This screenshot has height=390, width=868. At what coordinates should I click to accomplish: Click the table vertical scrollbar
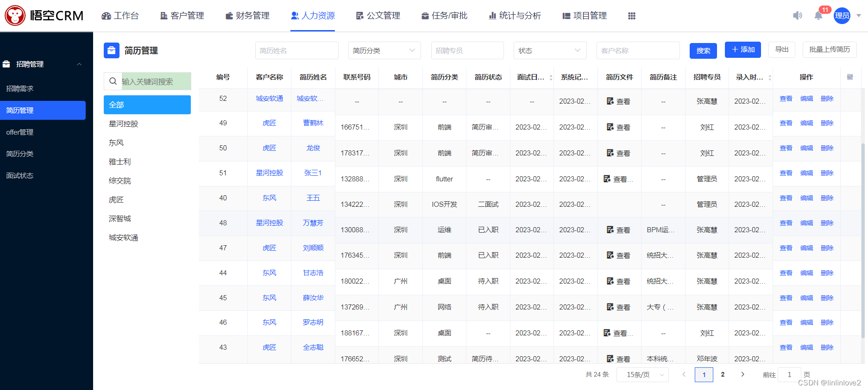862,241
